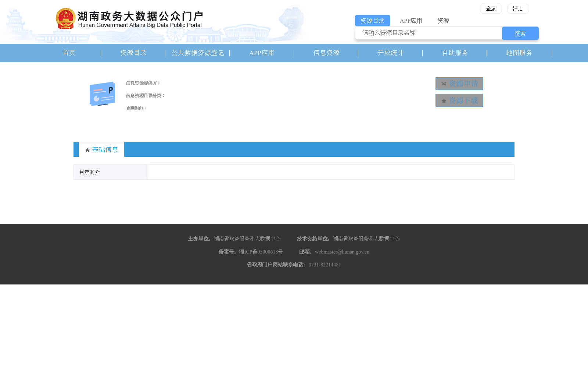588x368 pixels.
Task: Open APP应用 in navigation bar
Action: (x=262, y=53)
